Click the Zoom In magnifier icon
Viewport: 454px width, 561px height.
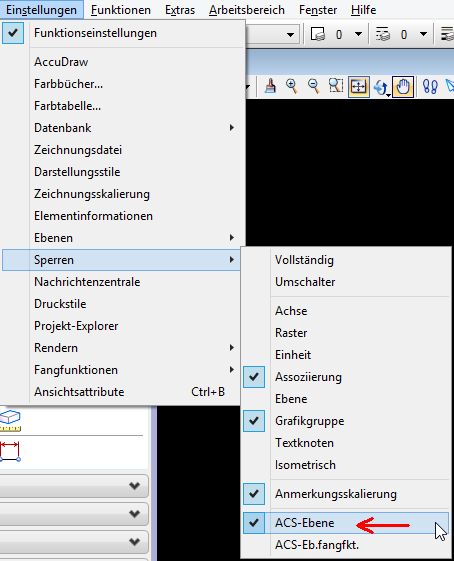[292, 86]
